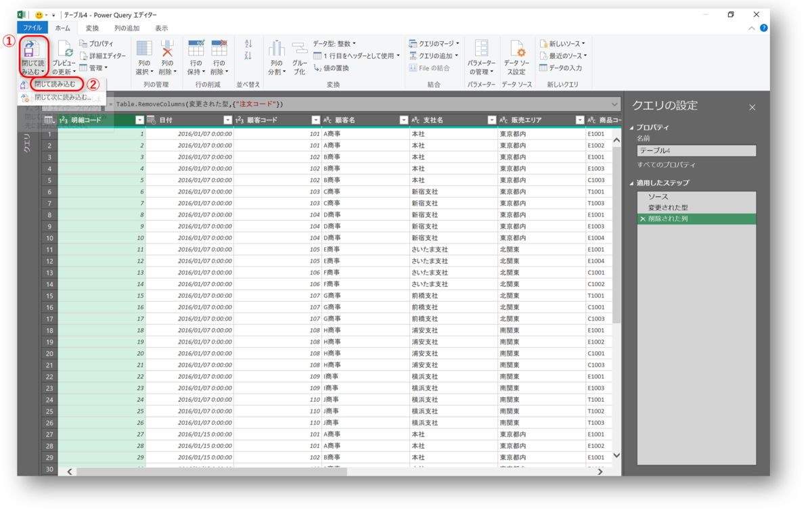Click the 行の削除 icon

tap(219, 48)
